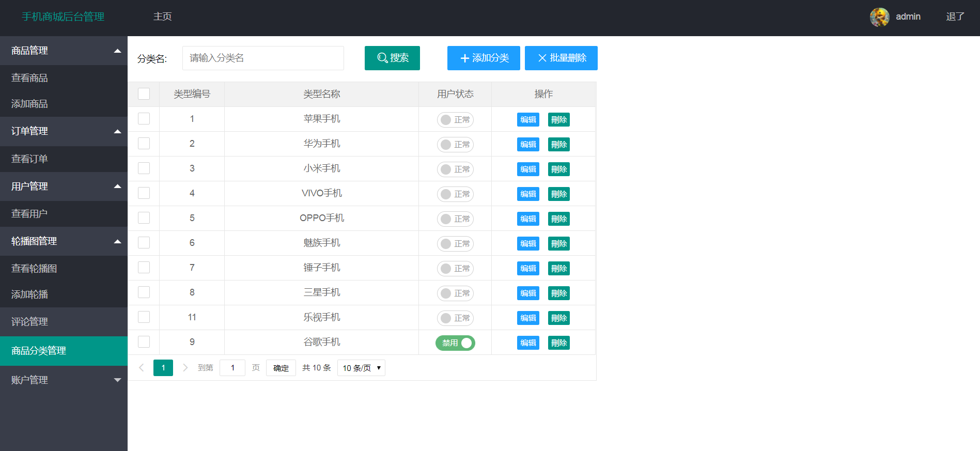
Task: Click the 分类名 search input field
Action: [263, 58]
